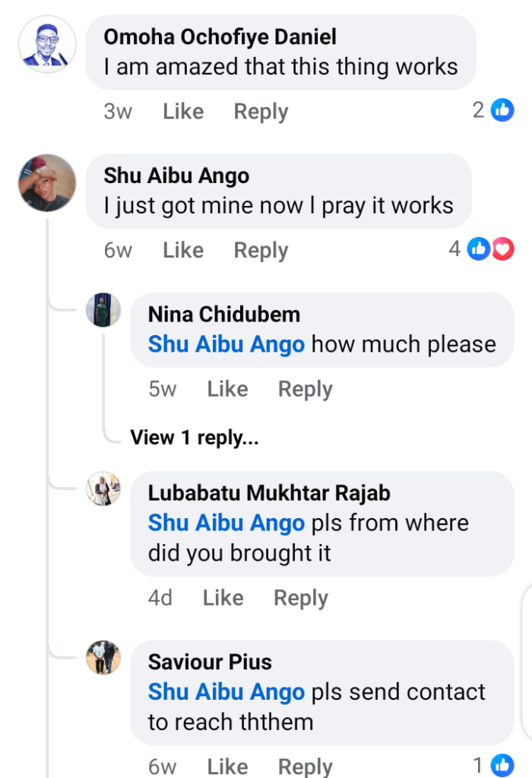Tap Nina Chidubem's small avatar

103,310
